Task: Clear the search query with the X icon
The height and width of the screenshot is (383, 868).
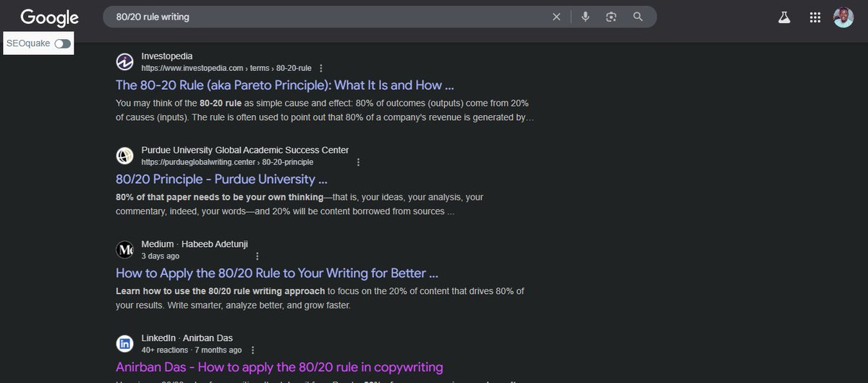Action: pyautogui.click(x=556, y=17)
